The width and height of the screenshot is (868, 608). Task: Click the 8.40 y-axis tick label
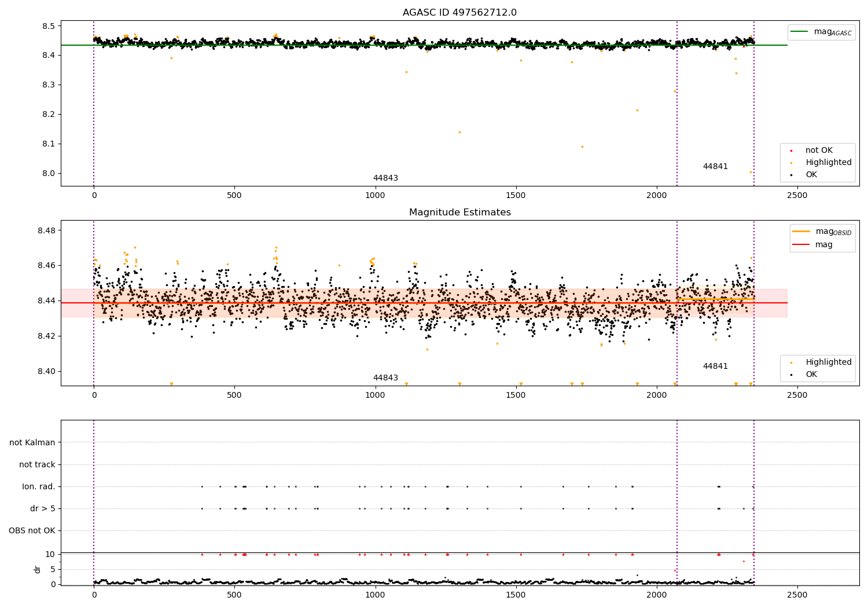click(46, 372)
